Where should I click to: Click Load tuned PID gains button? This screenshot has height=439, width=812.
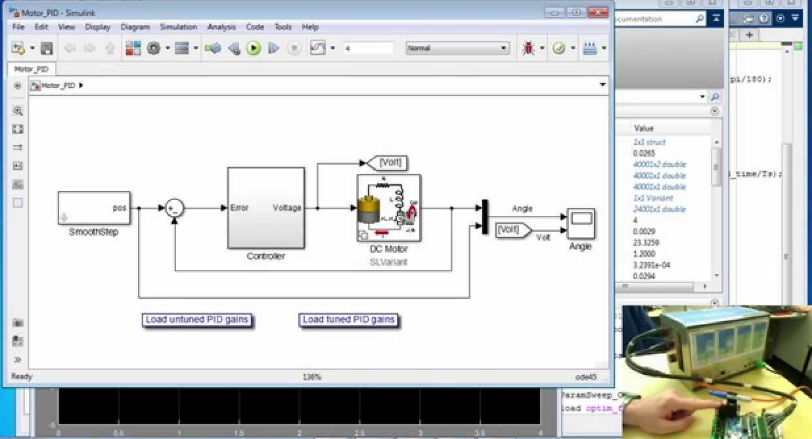coord(349,320)
